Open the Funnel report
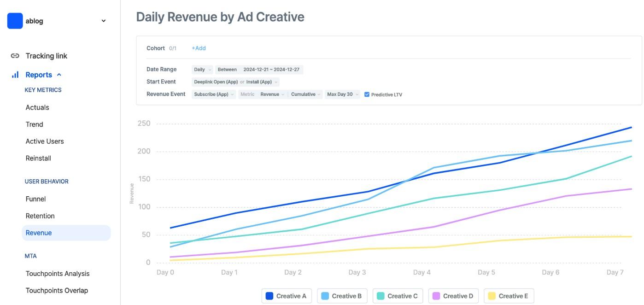Screen dimensions: 644x305 pyautogui.click(x=35, y=199)
